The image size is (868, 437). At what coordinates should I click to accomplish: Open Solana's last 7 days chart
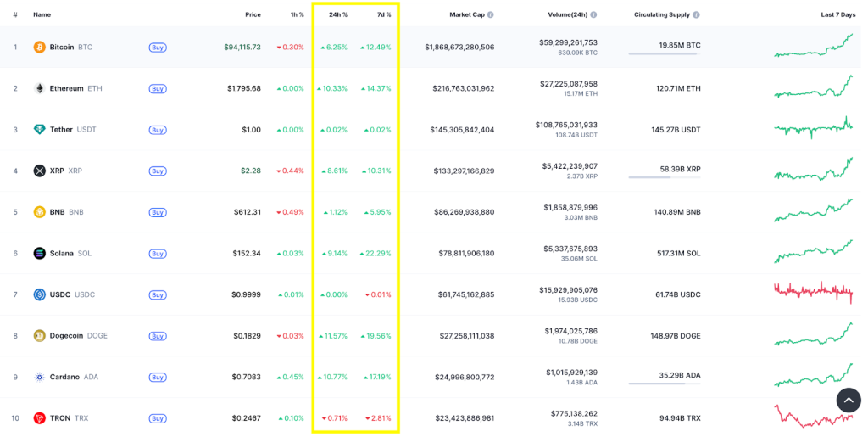[813, 253]
